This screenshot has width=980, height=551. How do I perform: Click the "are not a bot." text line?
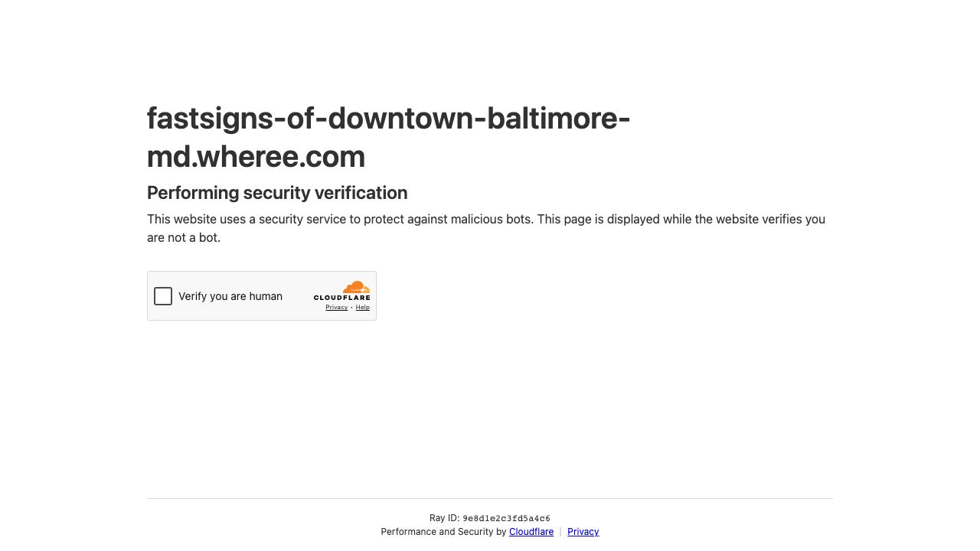184,238
